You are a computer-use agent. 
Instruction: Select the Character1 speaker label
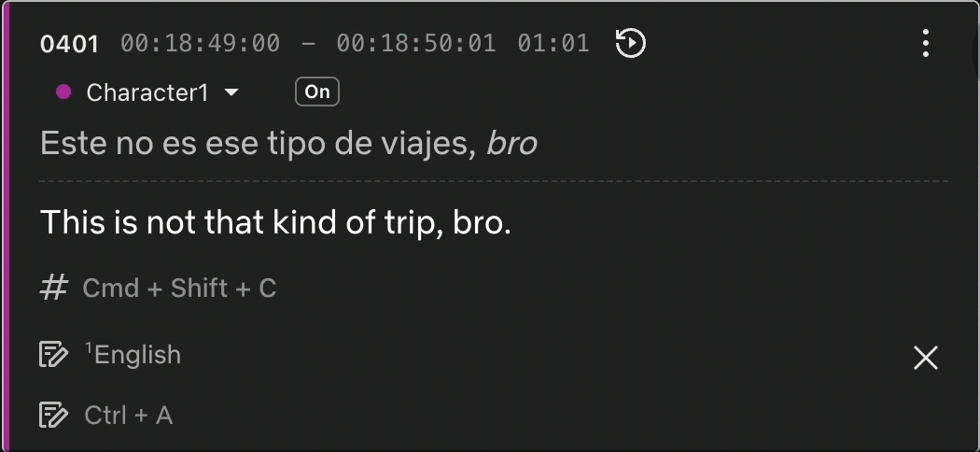[147, 92]
